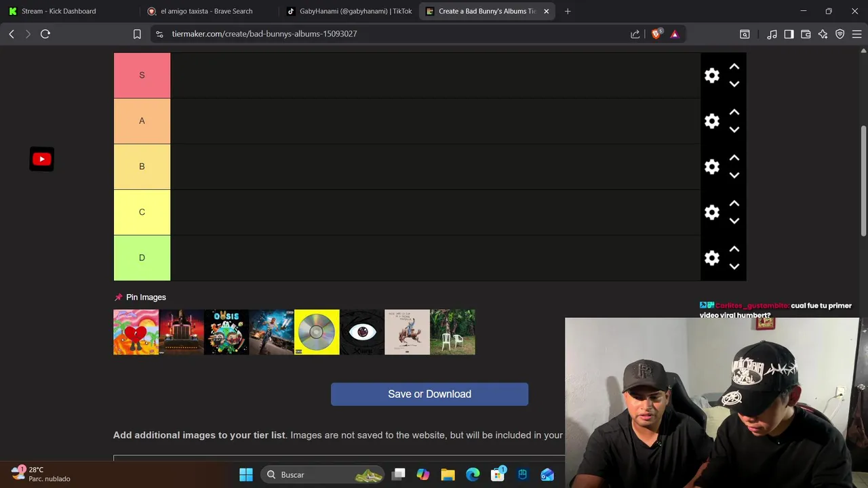Click the Buscar taskbar search box

click(323, 474)
